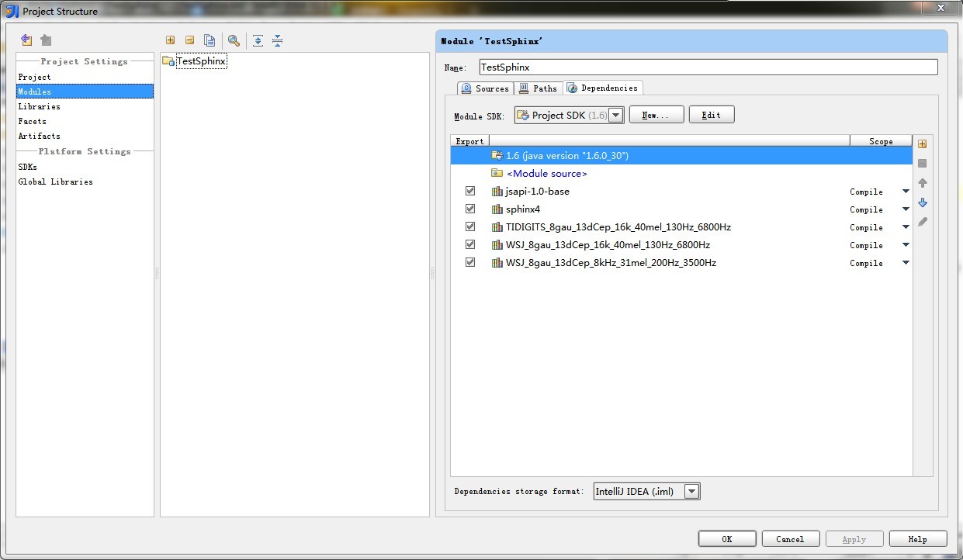Open Artifacts settings
Viewport: 963px width, 560px height.
39,136
